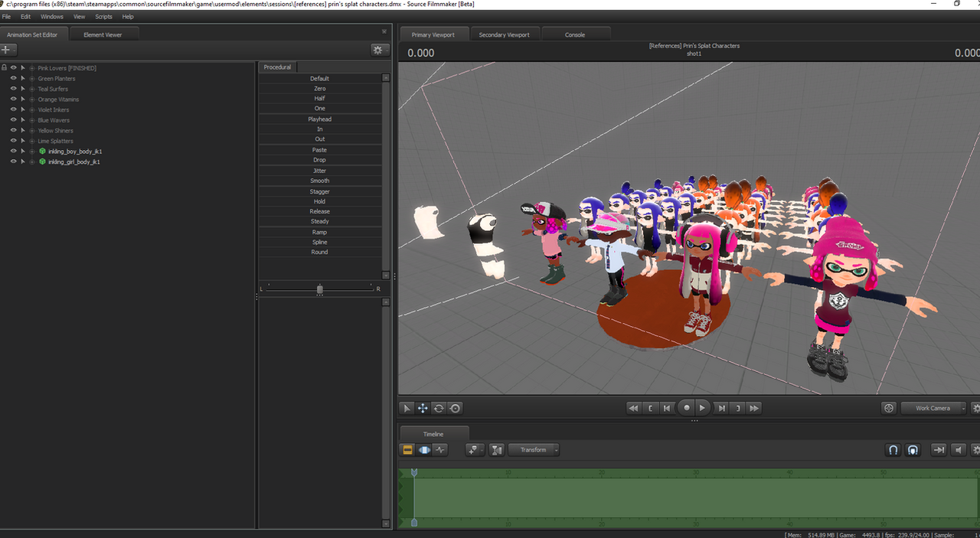Hide the Orange Vitamins group
The image size is (980, 538).
click(x=13, y=99)
